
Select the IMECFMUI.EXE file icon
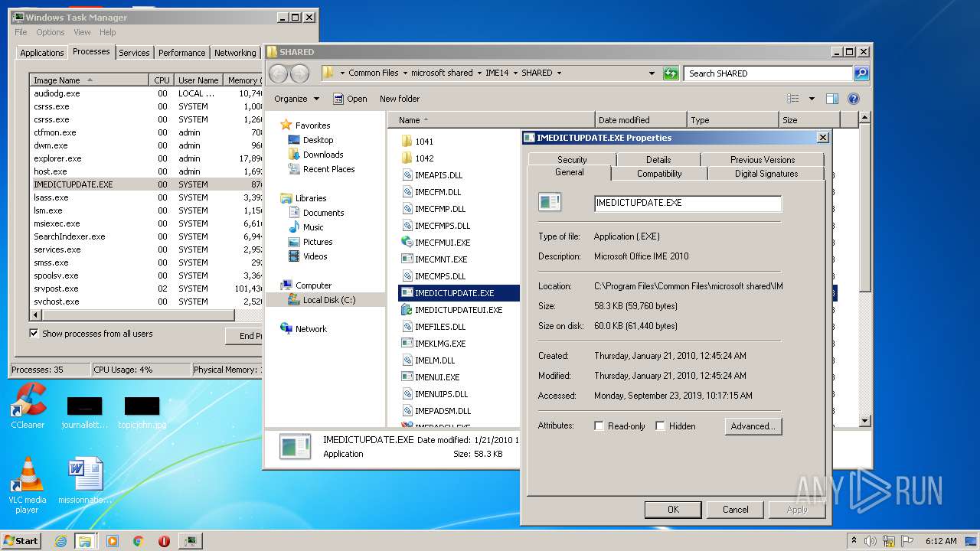click(x=407, y=242)
